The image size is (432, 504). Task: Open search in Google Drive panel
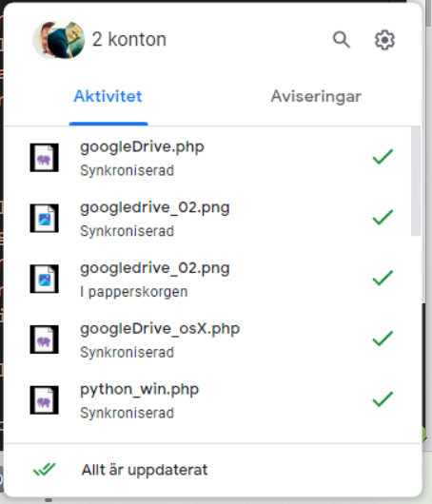(x=341, y=40)
